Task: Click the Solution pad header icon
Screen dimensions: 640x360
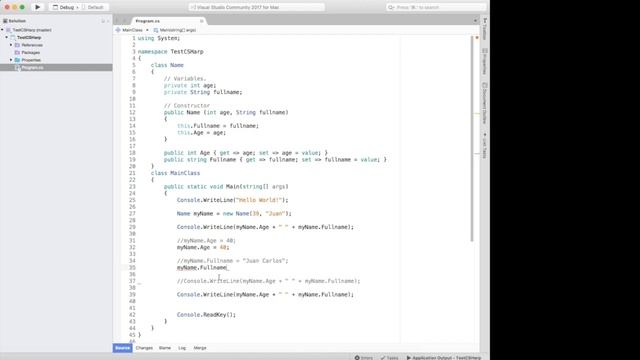Action: [5, 21]
